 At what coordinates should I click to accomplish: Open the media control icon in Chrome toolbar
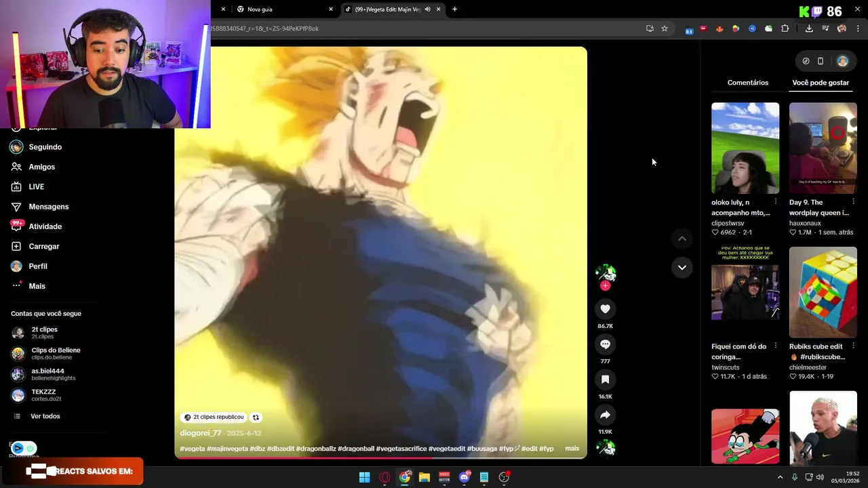(825, 28)
